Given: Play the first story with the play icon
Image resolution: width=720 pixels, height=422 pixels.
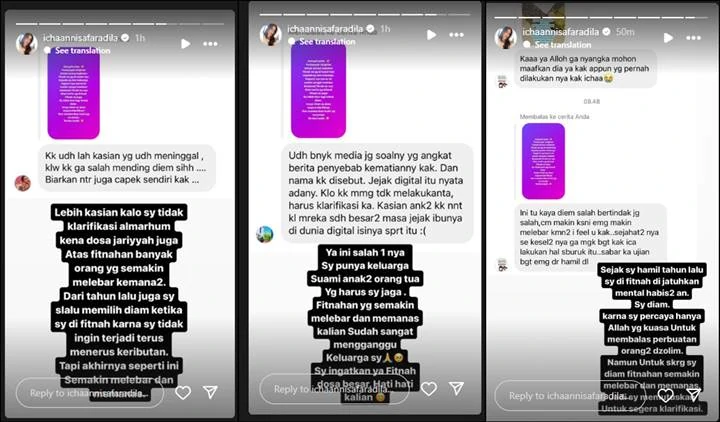Looking at the screenshot, I should (186, 44).
